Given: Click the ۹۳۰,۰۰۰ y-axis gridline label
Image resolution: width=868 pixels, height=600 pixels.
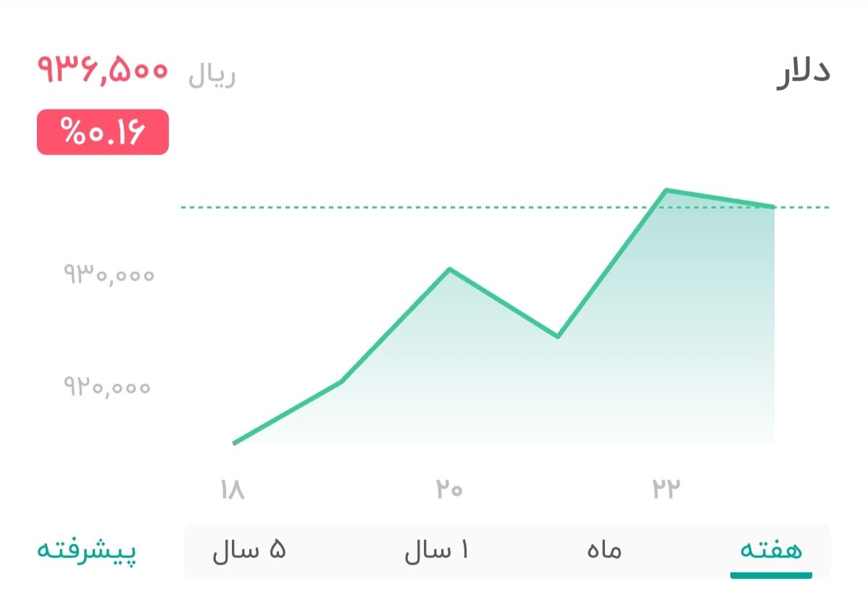Looking at the screenshot, I should coord(109,275).
